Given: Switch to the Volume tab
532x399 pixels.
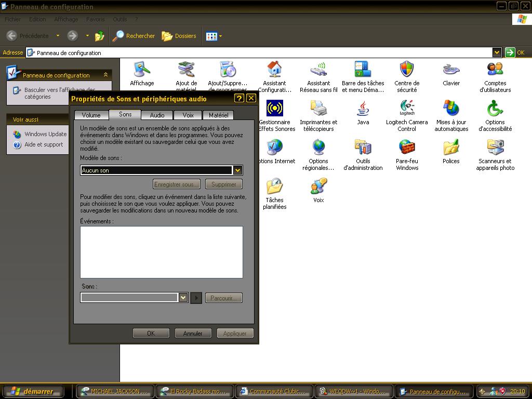Looking at the screenshot, I should [x=91, y=115].
